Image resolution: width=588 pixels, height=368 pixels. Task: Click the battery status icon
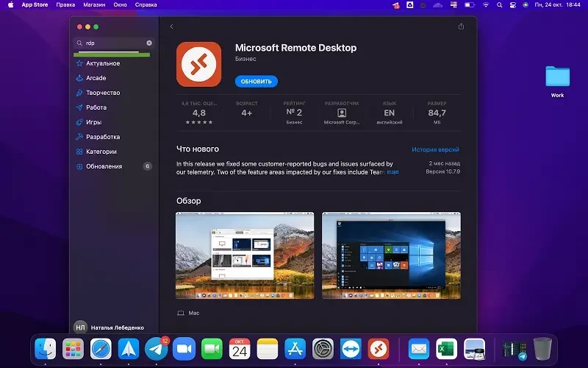(x=470, y=5)
